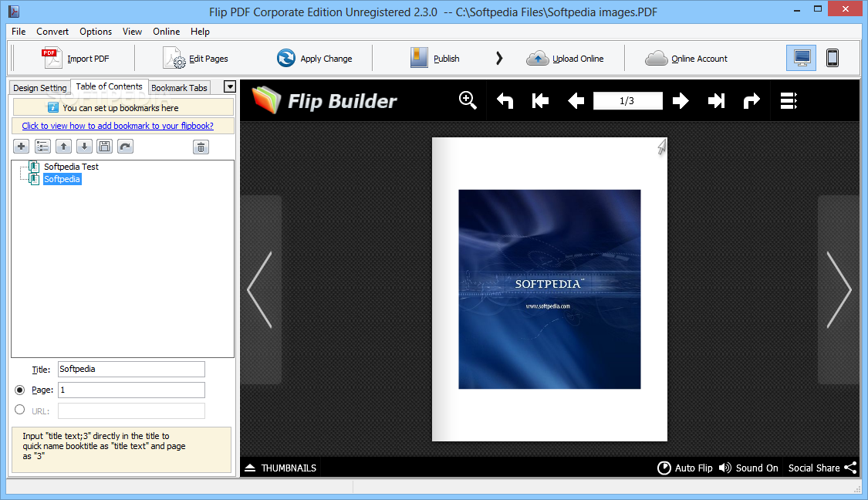Click the forward curved arrow icon
This screenshot has width=868, height=500.
[751, 101]
